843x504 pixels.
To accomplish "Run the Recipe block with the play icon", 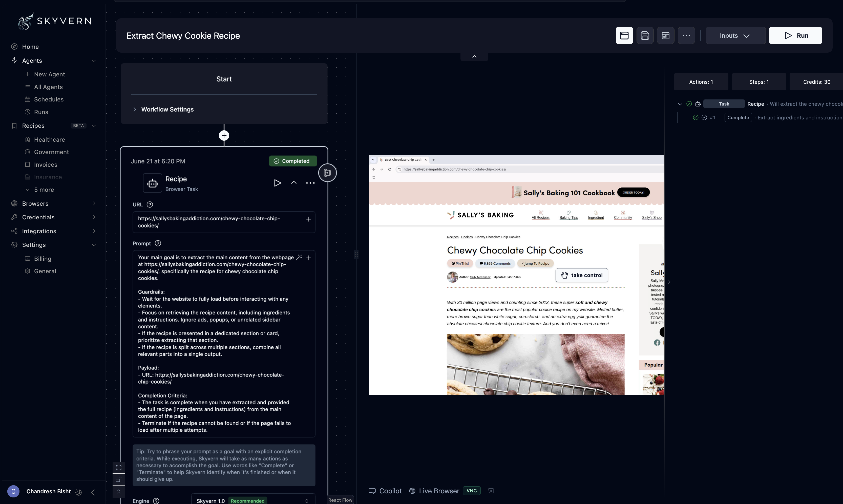I will [277, 183].
